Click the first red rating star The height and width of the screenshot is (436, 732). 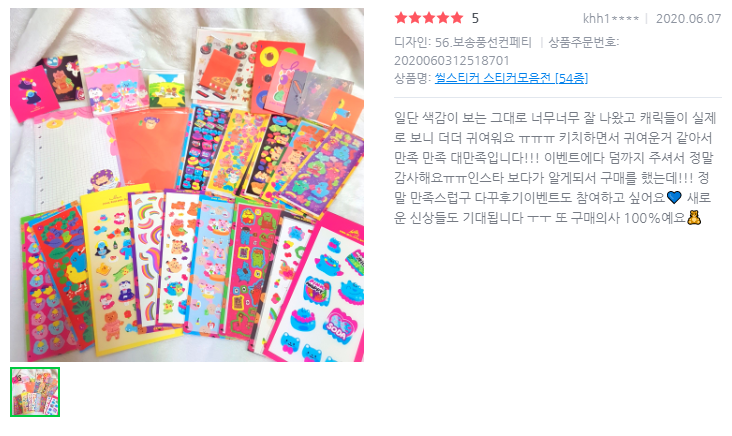[401, 18]
